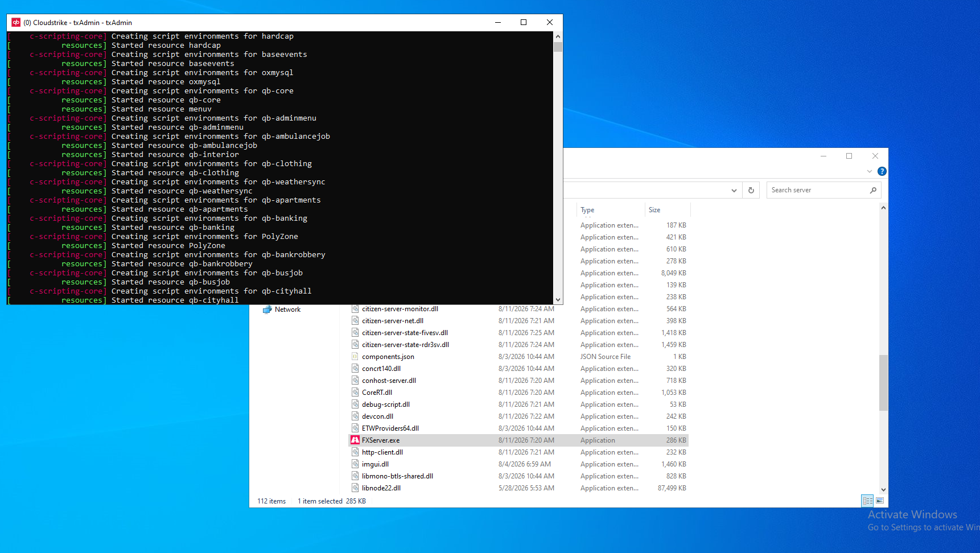Open Explorer help via blue question mark
The width and height of the screenshot is (980, 553).
[882, 171]
